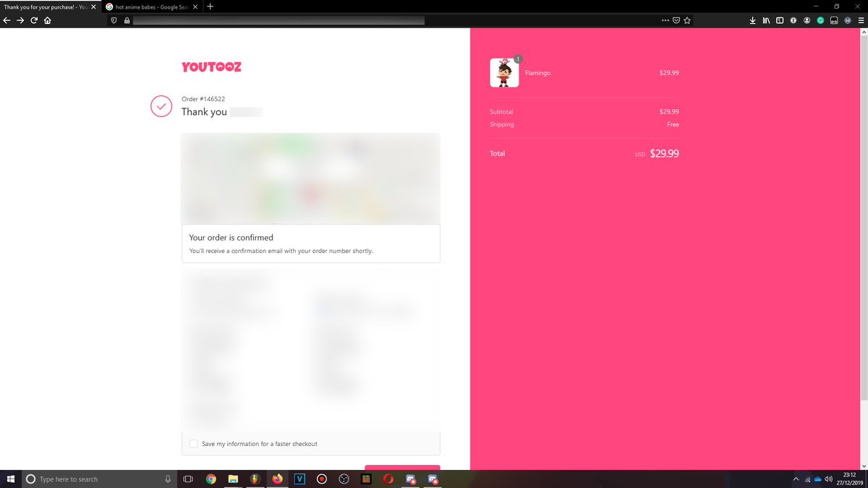The width and height of the screenshot is (868, 488).
Task: Open the Firefox hamburger menu
Action: 860,20
